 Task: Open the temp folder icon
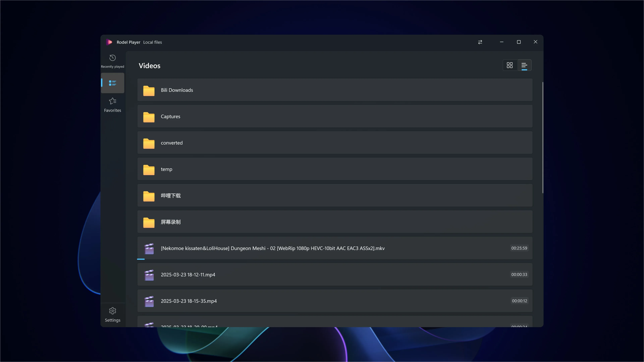point(149,170)
